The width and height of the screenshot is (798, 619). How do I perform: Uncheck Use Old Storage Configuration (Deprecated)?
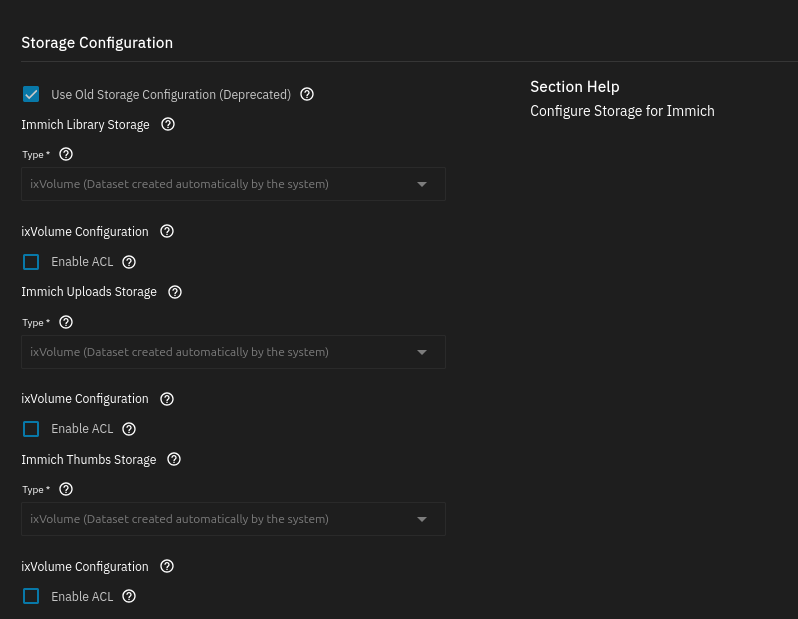pyautogui.click(x=31, y=95)
